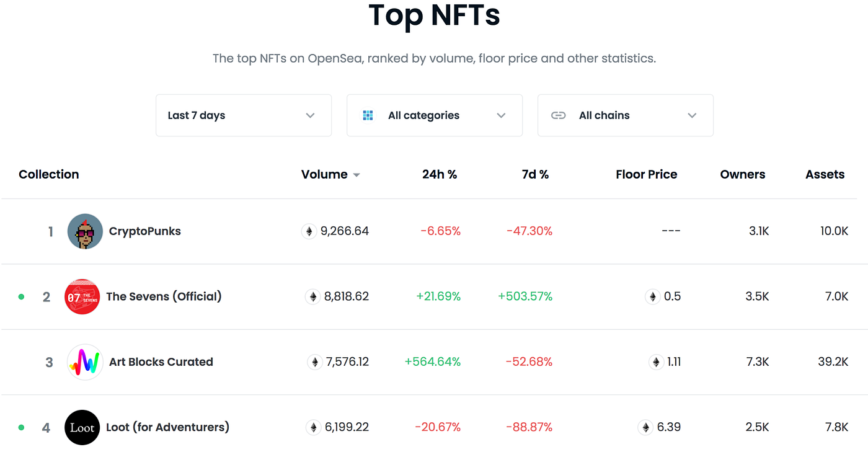Sort by the Owners column header
The width and height of the screenshot is (868, 457).
743,175
